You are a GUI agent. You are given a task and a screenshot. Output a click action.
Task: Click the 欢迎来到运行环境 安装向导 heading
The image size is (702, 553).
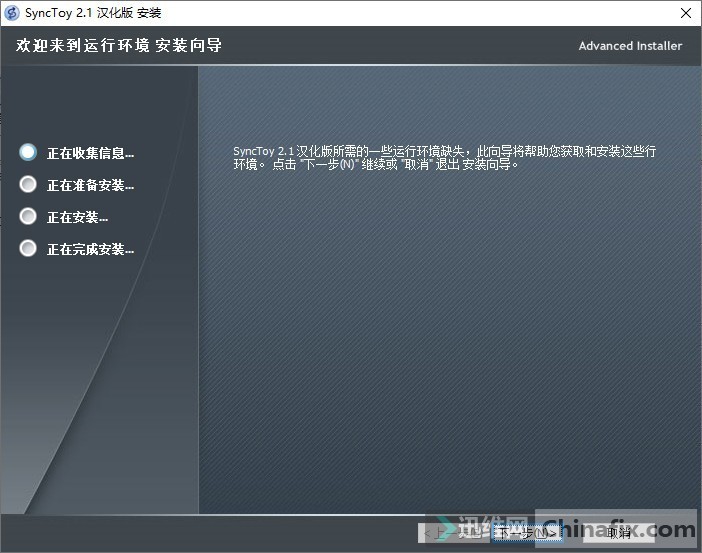[119, 45]
